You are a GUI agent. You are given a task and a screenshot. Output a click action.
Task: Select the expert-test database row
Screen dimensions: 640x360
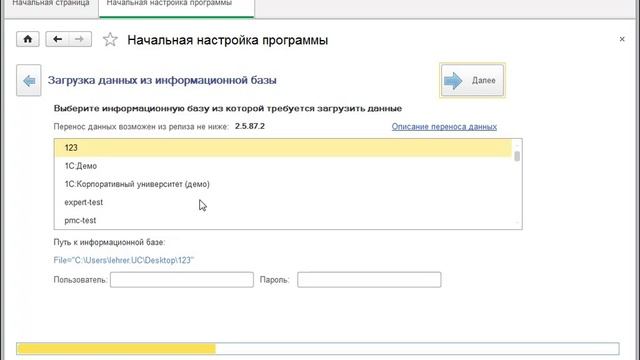(283, 202)
